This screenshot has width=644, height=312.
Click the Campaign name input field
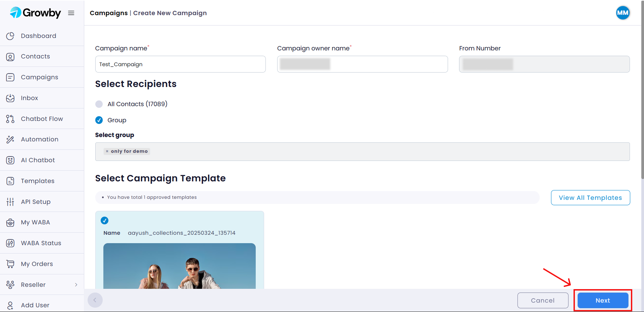[180, 64]
